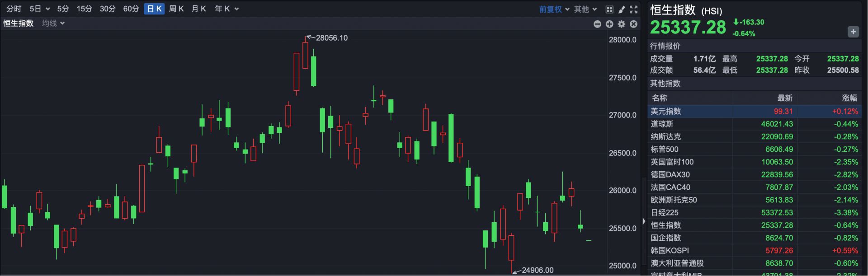Viewport: 868px width, 276px height.
Task: Add 恒生指数 to watchlist with plus button
Action: tap(853, 32)
